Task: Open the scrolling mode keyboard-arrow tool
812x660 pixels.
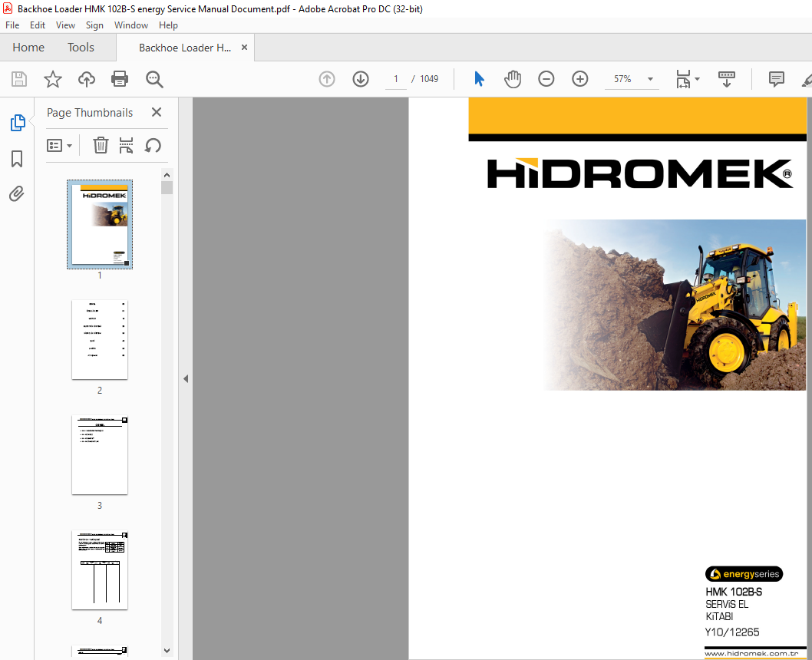Action: pyautogui.click(x=727, y=79)
